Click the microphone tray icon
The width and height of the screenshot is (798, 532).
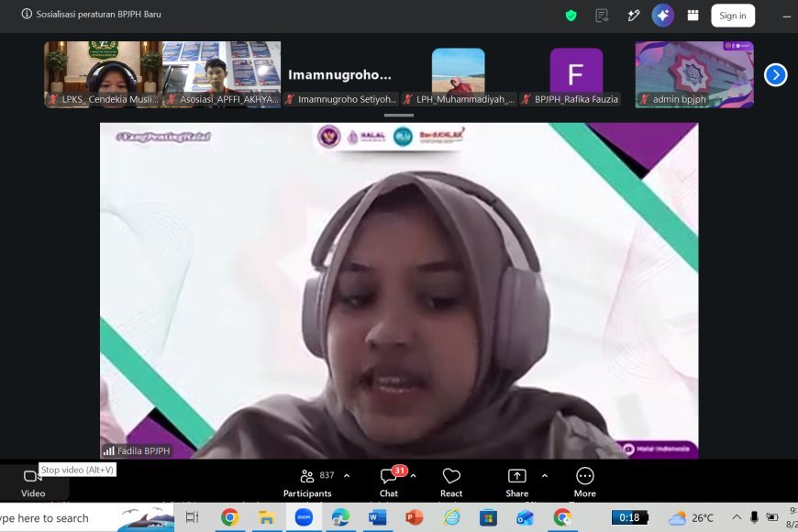[754, 517]
